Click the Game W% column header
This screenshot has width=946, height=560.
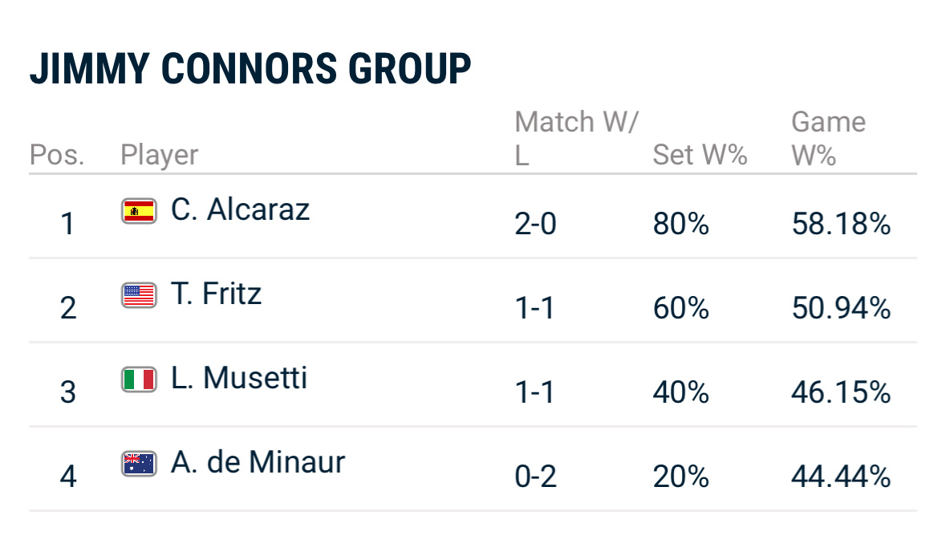pos(828,138)
